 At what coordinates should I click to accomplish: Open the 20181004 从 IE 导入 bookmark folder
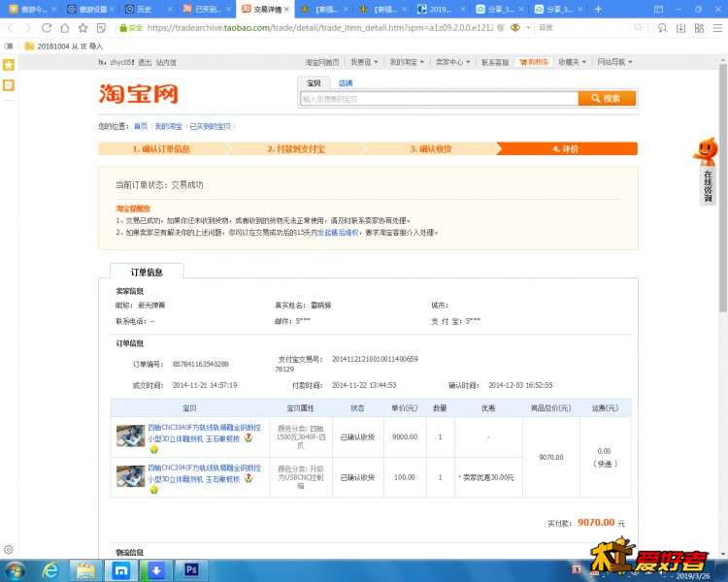(64, 46)
